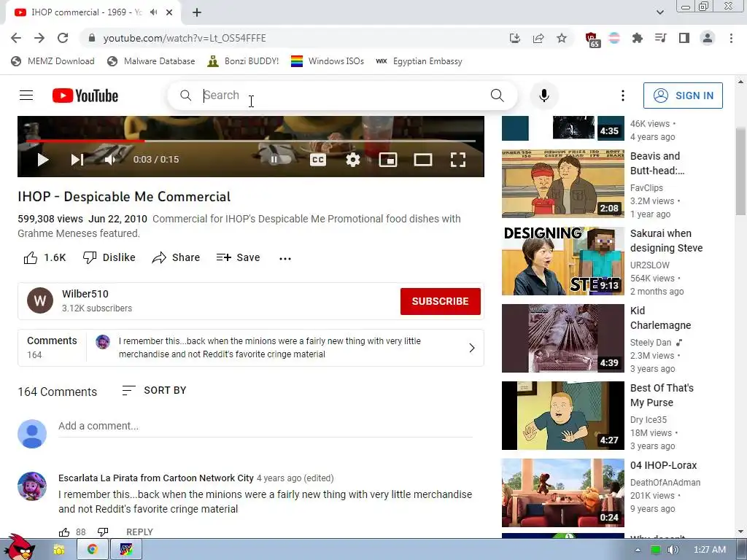Share the video
This screenshot has height=560, width=747.
tap(176, 257)
